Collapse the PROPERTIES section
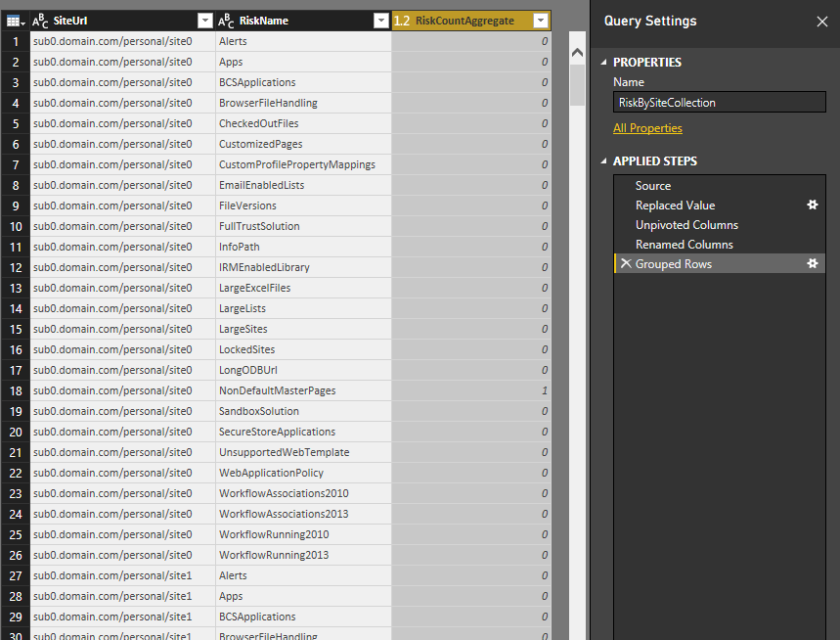Screen dimensions: 840x640 click(x=603, y=63)
